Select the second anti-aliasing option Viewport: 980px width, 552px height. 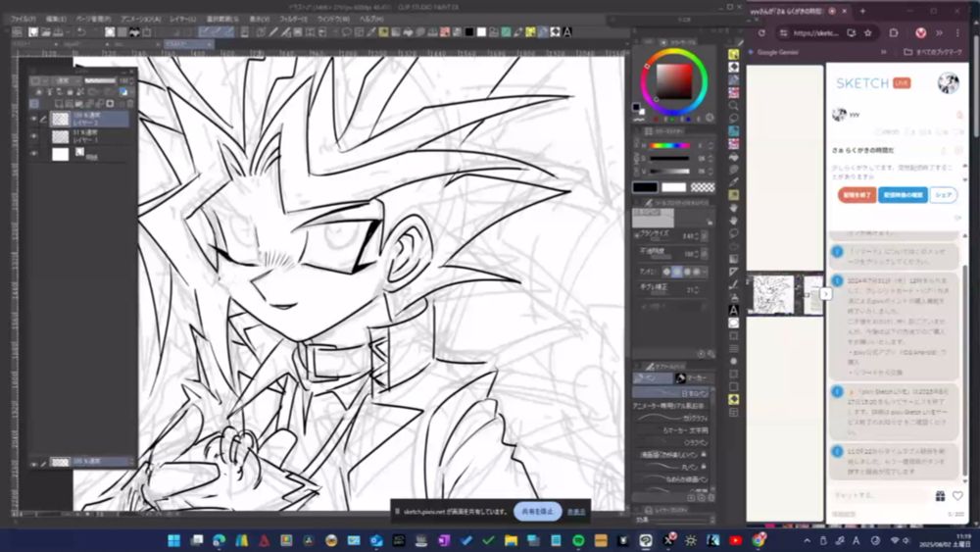[x=676, y=272]
